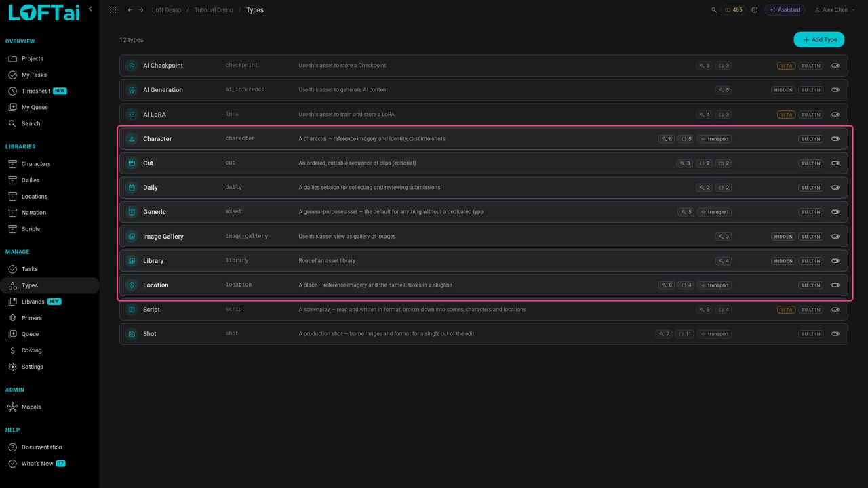
Task: Toggle the Shot type switch
Action: [x=835, y=334]
